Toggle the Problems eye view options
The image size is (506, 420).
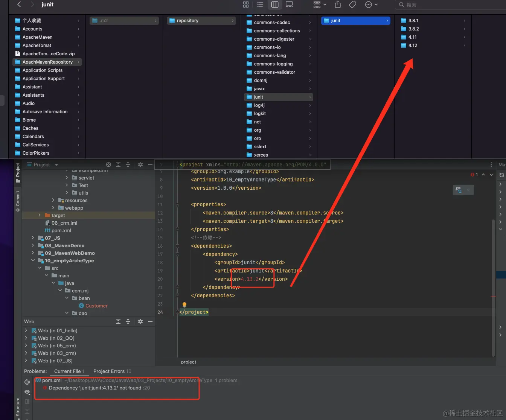[x=27, y=392]
